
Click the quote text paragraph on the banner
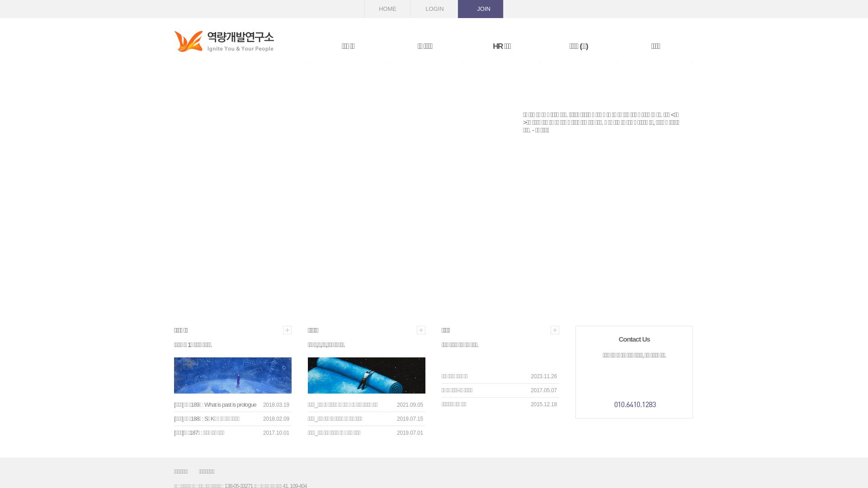601,122
